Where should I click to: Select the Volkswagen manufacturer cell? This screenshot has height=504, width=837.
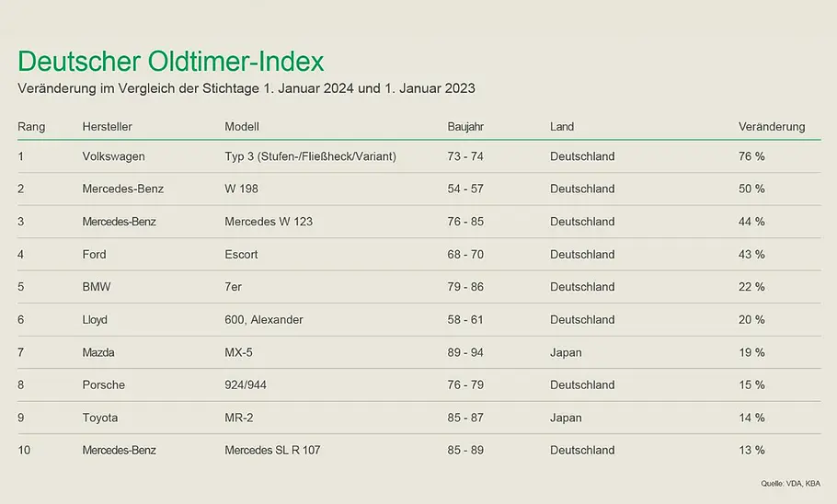point(113,156)
